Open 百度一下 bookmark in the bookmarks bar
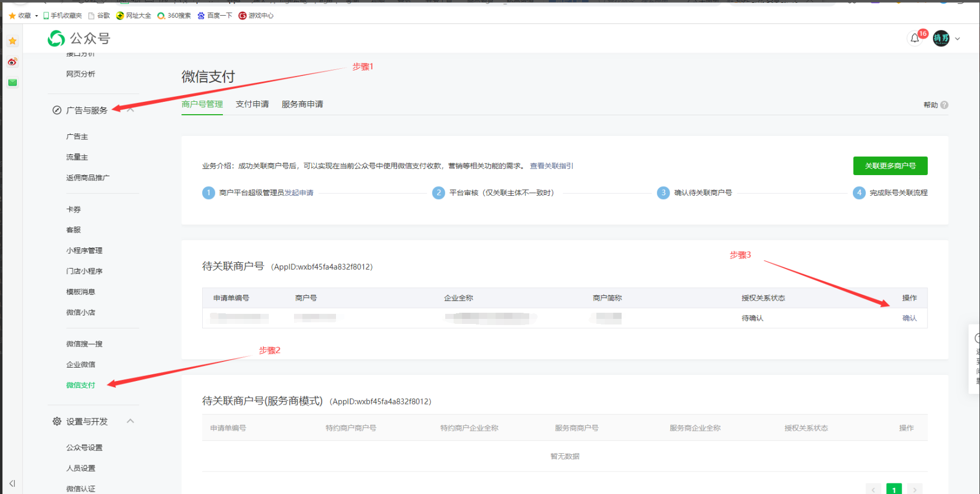Viewport: 980px width, 494px height. click(215, 16)
